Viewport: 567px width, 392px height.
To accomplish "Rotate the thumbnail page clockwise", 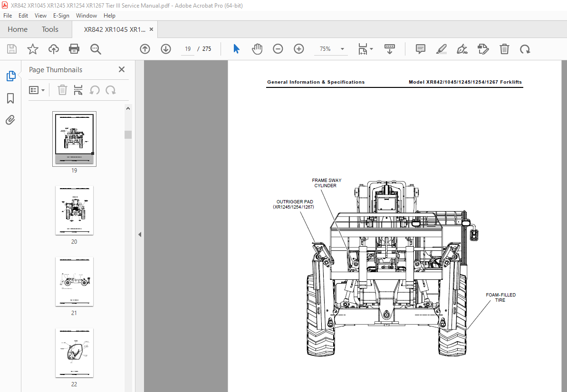I will [111, 90].
